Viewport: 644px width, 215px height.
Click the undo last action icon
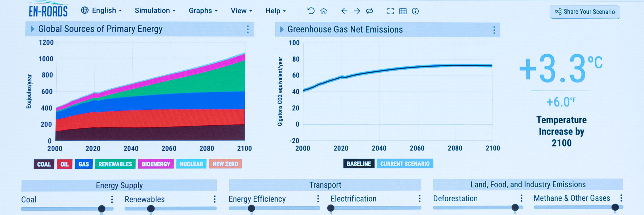click(311, 11)
